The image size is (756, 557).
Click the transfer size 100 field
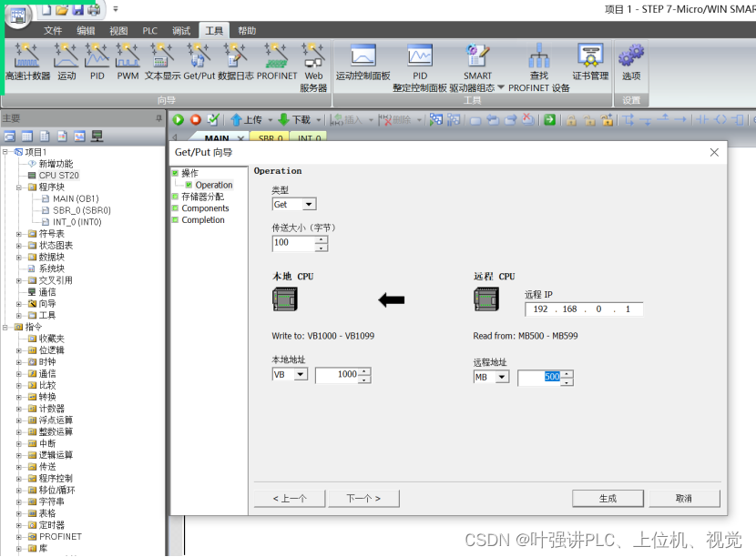click(x=293, y=243)
